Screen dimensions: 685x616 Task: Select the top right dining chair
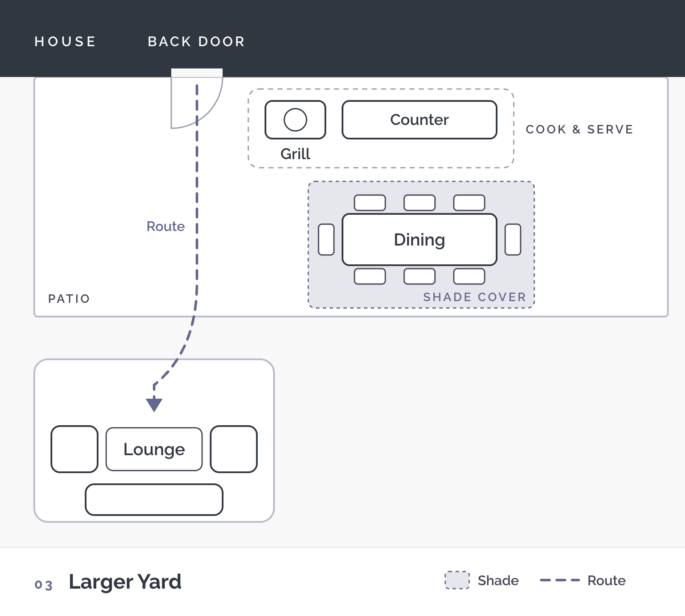[469, 203]
